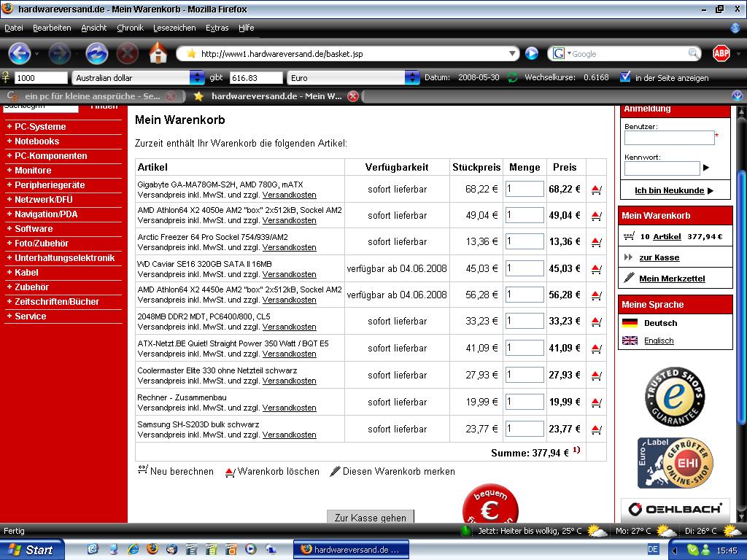Click the Benutzer input field

coord(670,138)
